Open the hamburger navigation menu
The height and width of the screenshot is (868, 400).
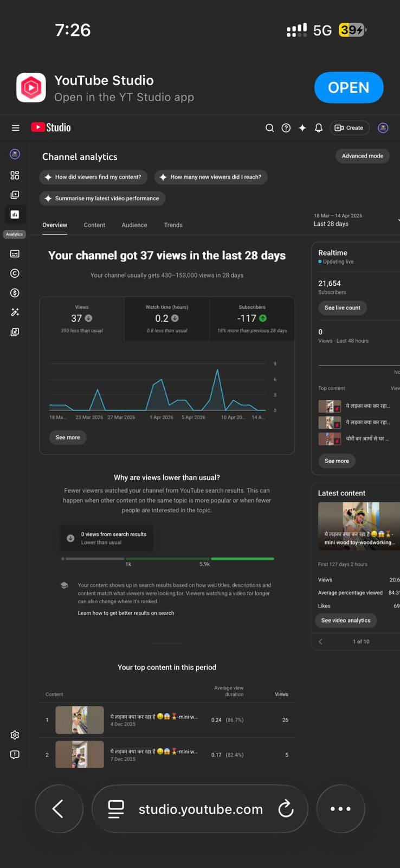15,128
